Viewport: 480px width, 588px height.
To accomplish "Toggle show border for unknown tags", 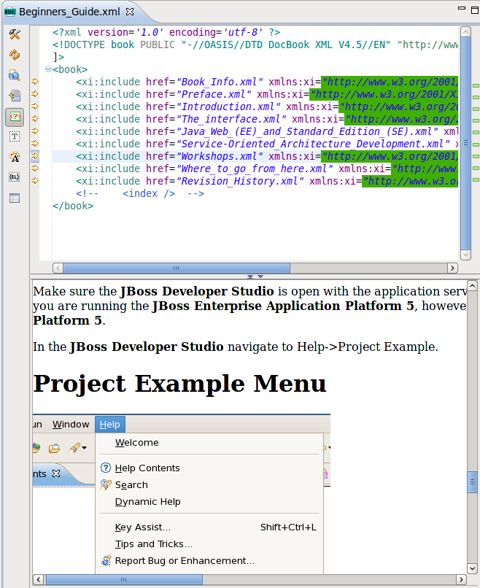I will click(15, 117).
